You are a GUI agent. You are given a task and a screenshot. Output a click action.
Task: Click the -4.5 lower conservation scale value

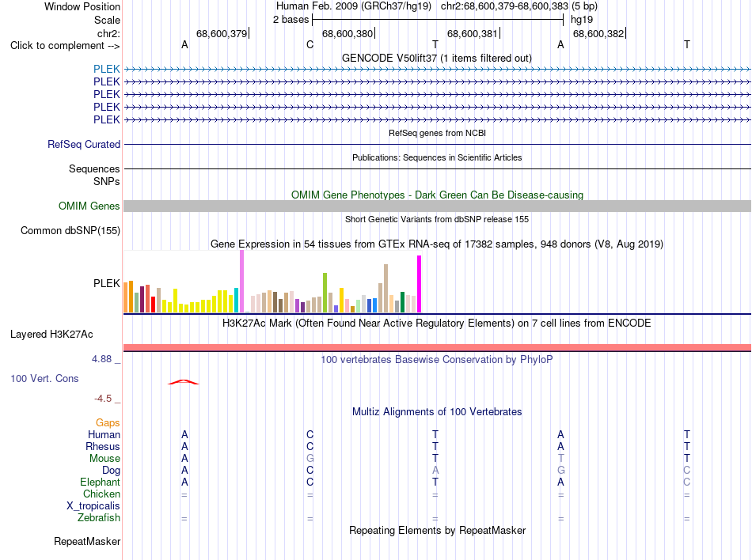103,399
